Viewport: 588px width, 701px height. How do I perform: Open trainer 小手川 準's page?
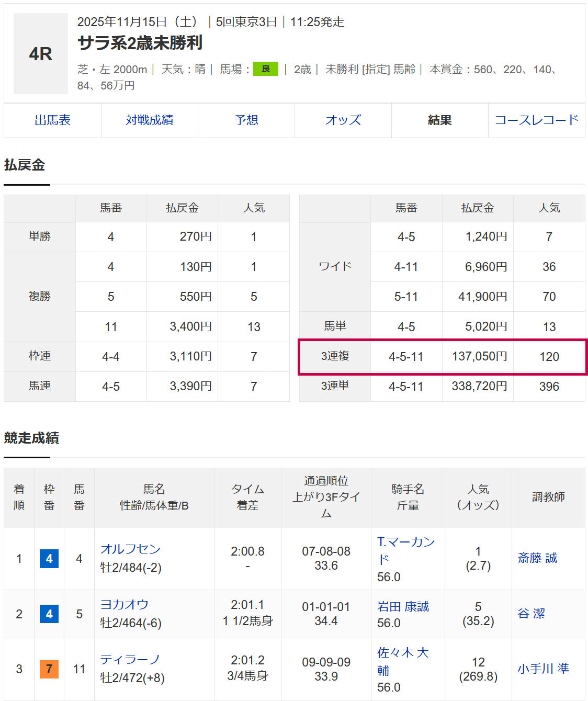(543, 669)
